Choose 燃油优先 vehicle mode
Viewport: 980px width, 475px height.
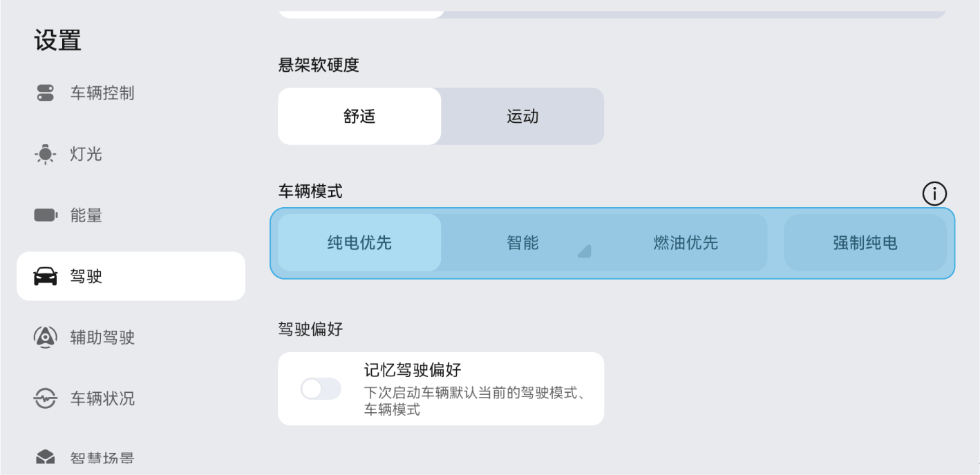click(686, 243)
